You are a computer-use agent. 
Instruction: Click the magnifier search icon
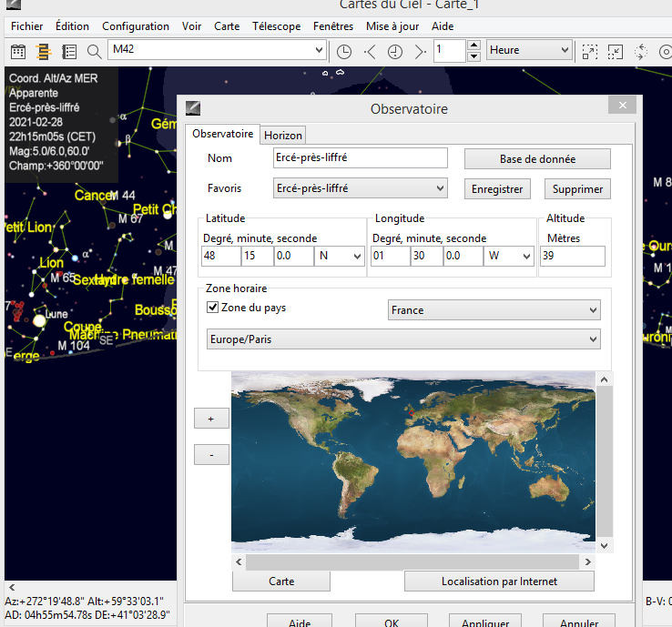click(x=94, y=51)
